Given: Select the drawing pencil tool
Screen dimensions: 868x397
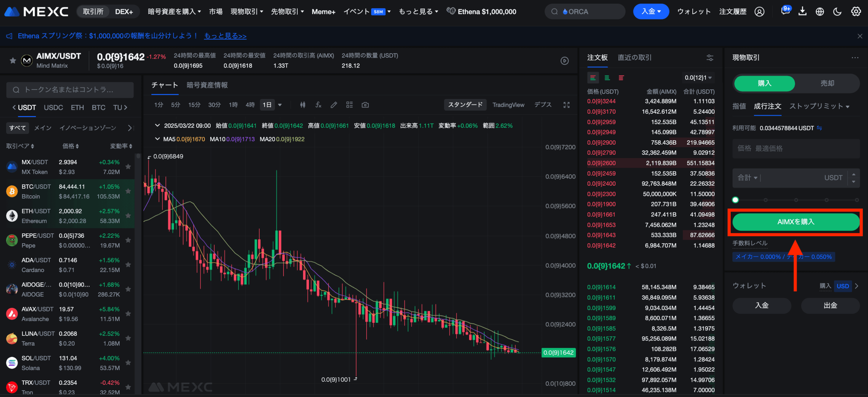Looking at the screenshot, I should 334,105.
